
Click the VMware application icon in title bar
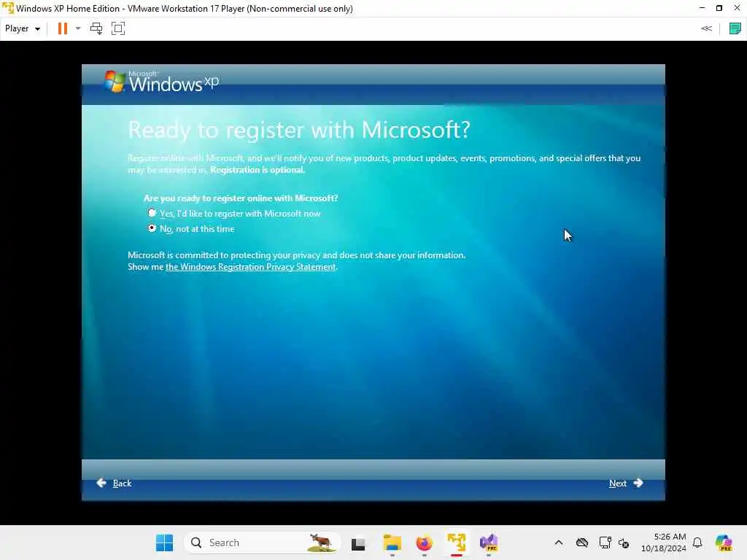pyautogui.click(x=8, y=8)
